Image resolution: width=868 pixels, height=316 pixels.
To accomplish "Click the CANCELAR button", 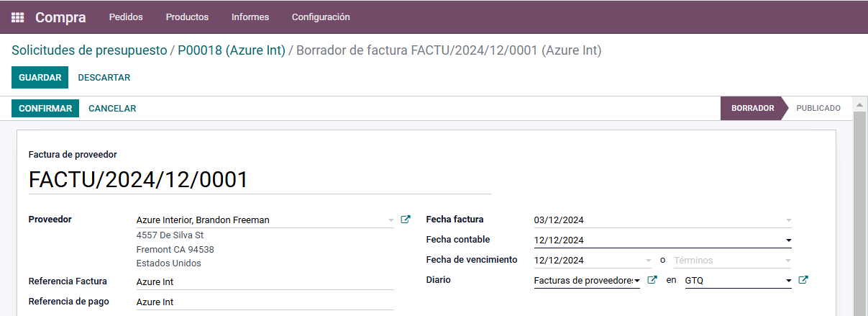I will [x=112, y=109].
